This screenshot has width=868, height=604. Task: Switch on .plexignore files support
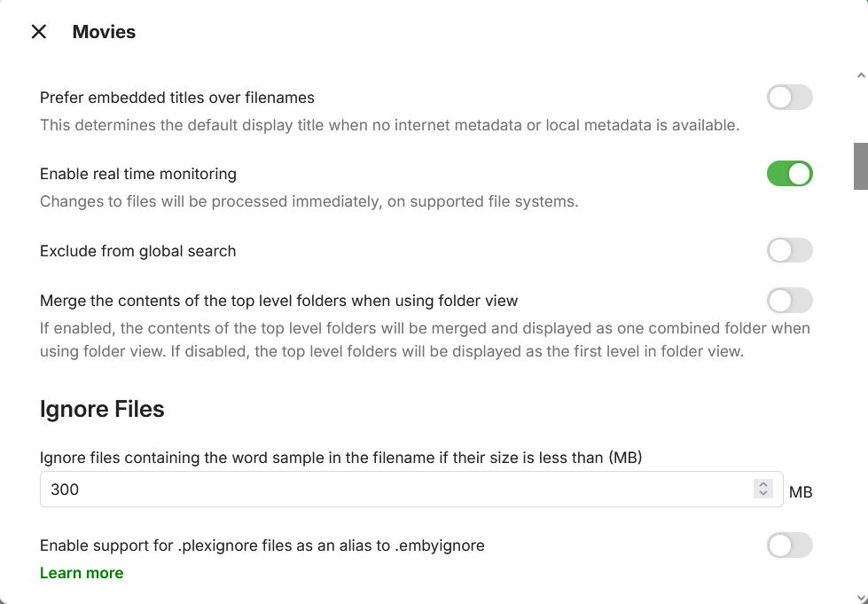click(789, 545)
